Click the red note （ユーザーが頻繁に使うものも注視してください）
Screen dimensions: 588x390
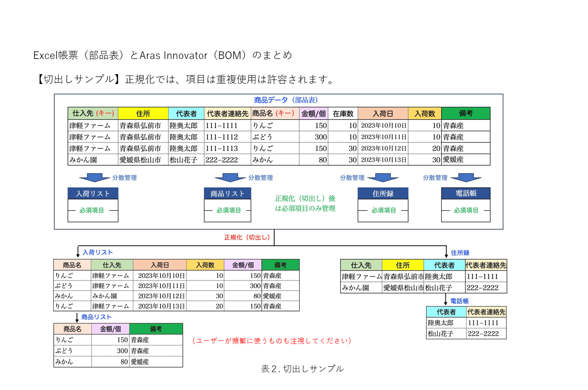tap(272, 341)
